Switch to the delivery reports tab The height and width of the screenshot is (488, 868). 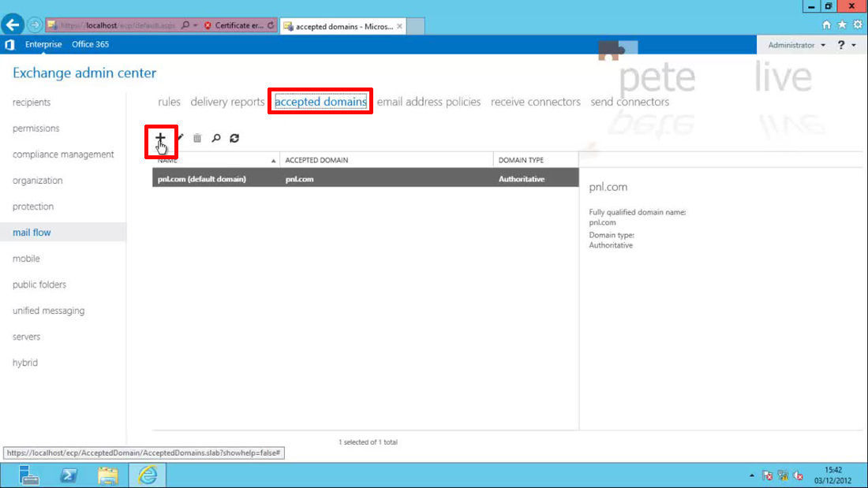click(227, 102)
